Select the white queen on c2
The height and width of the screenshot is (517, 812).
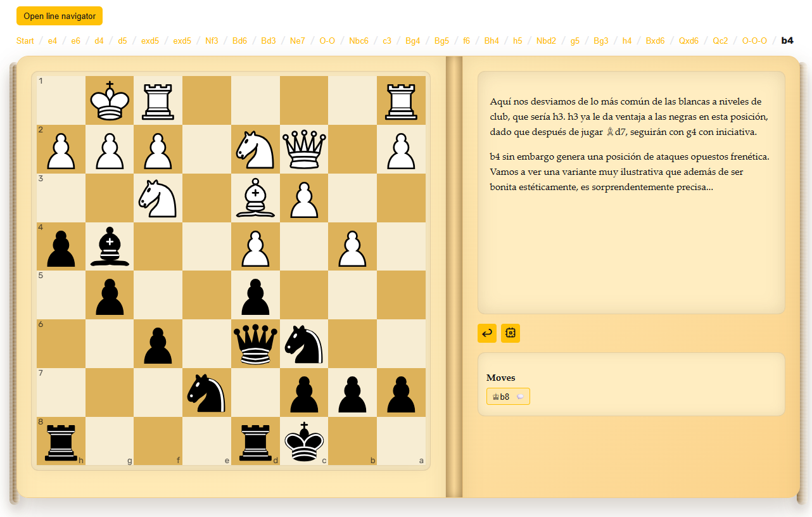tap(304, 149)
